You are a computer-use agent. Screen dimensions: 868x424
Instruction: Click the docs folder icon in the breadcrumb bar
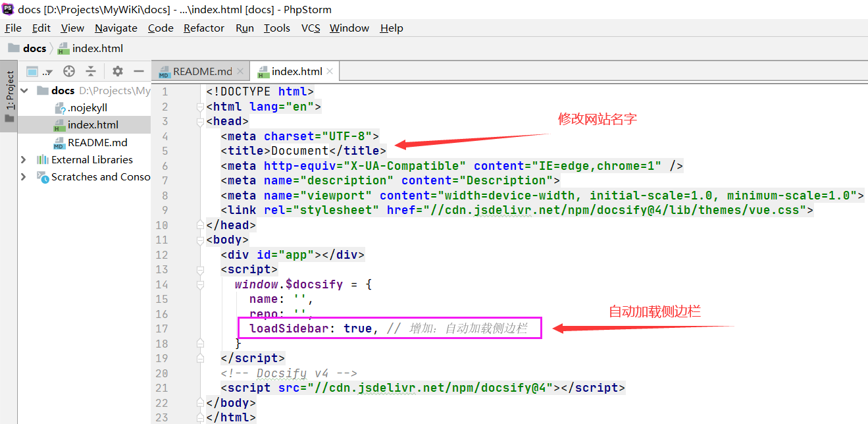14,47
